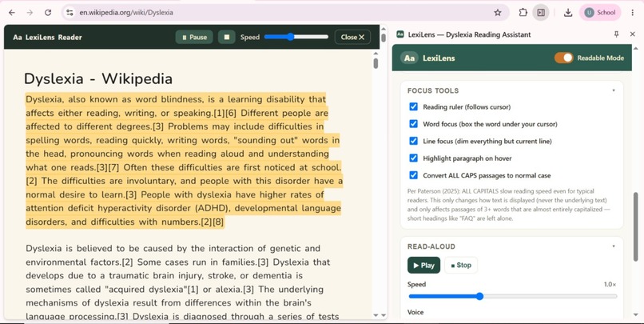Uncheck Highlight paragraph on hover
This screenshot has height=324, width=644.
pos(414,158)
